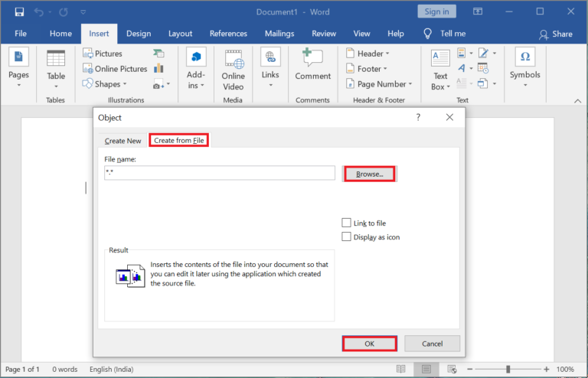Click Browse to choose a file
Viewport: 588px width, 378px height.
coord(370,174)
